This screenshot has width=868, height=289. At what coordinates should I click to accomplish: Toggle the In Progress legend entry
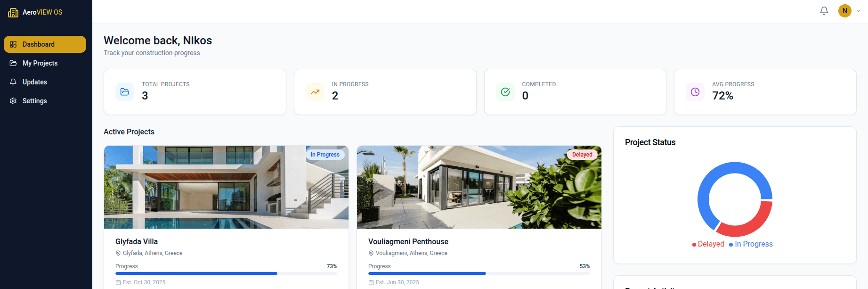751,244
